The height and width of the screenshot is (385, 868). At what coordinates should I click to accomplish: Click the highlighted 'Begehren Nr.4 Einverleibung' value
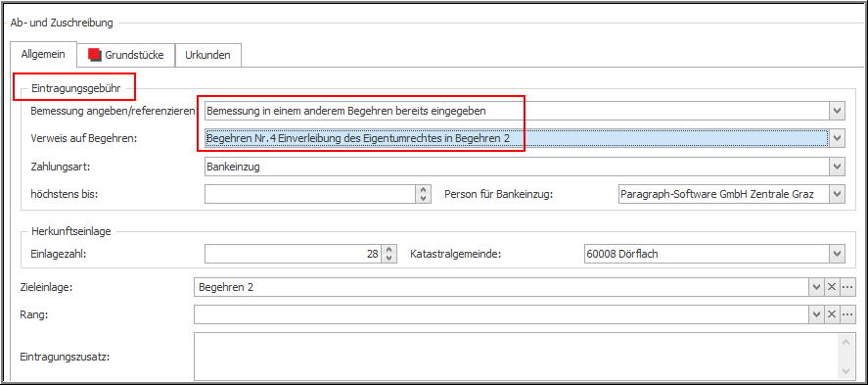tap(357, 138)
